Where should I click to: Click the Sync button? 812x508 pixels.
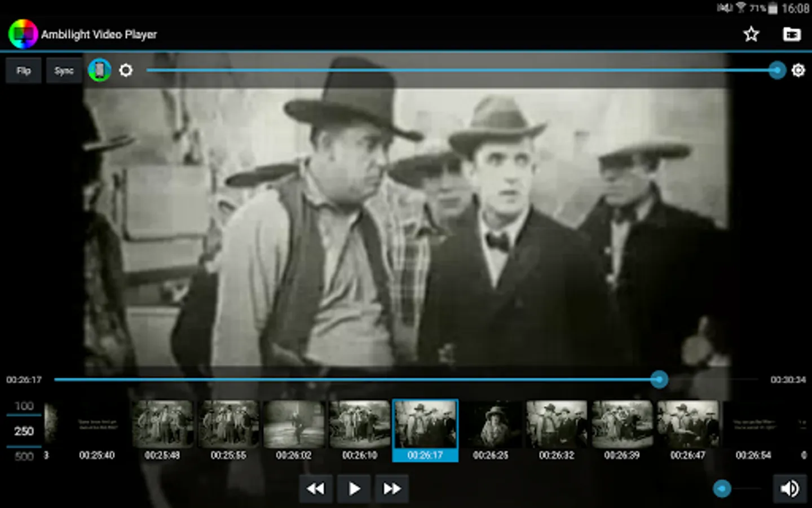(x=64, y=71)
